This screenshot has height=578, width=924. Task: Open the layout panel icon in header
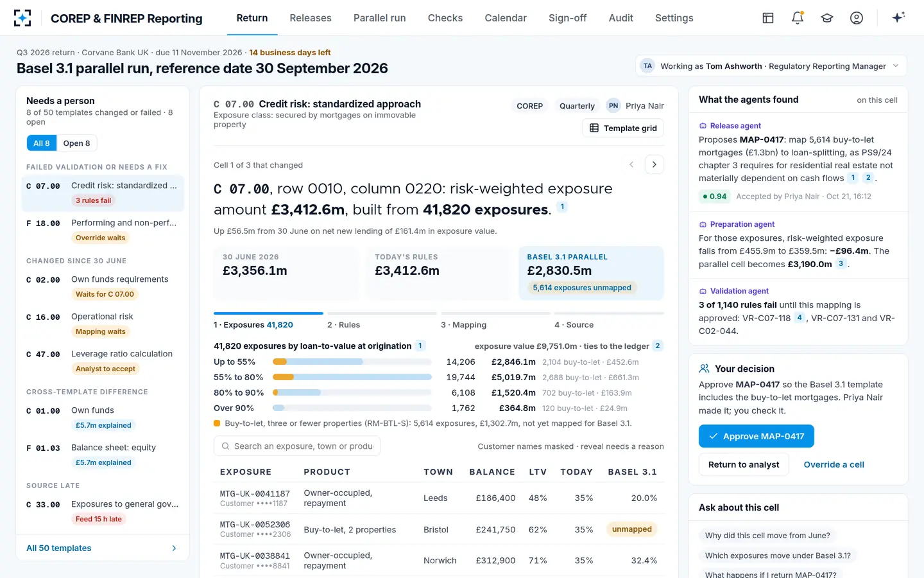click(768, 18)
